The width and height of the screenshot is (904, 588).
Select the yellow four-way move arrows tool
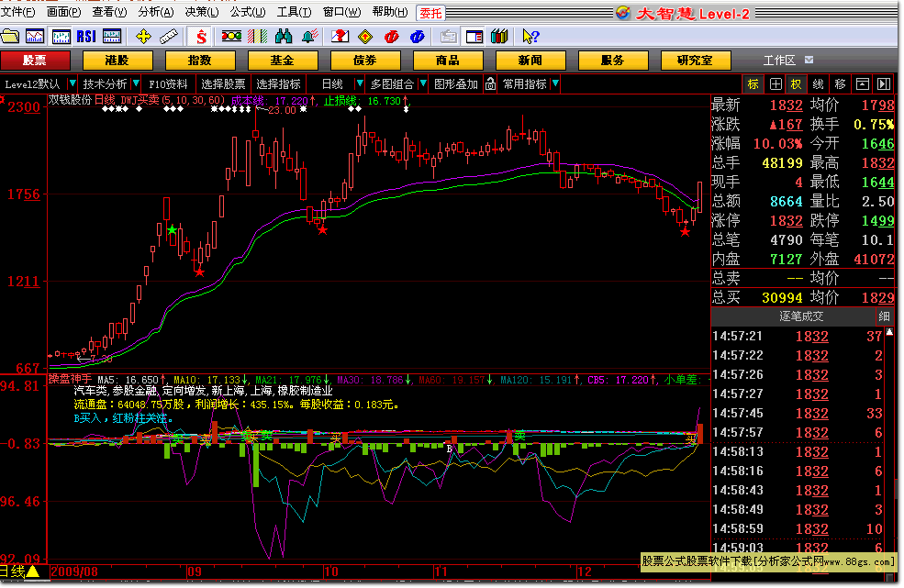143,37
